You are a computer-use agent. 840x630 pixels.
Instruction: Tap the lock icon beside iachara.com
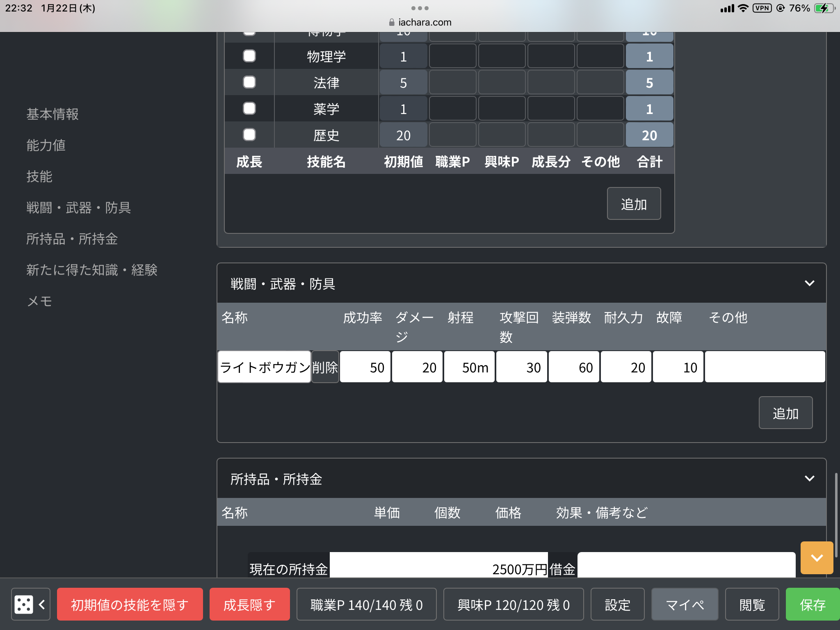tap(391, 23)
